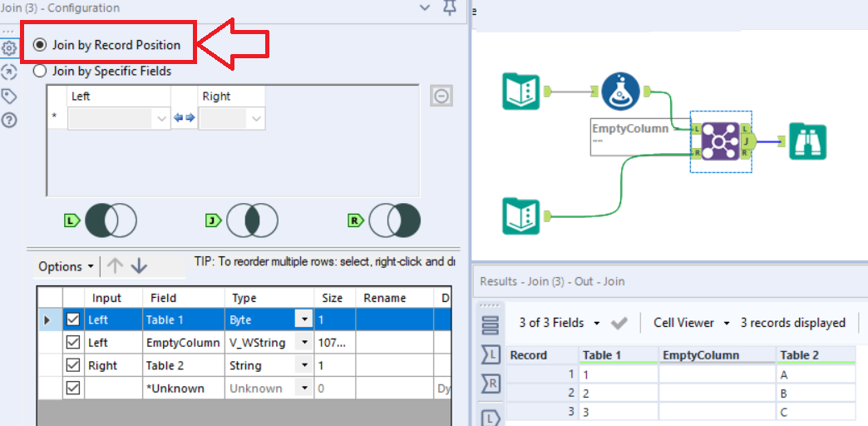Open the annotation tag icon
Image resolution: width=868 pixels, height=426 pixels.
click(x=9, y=96)
